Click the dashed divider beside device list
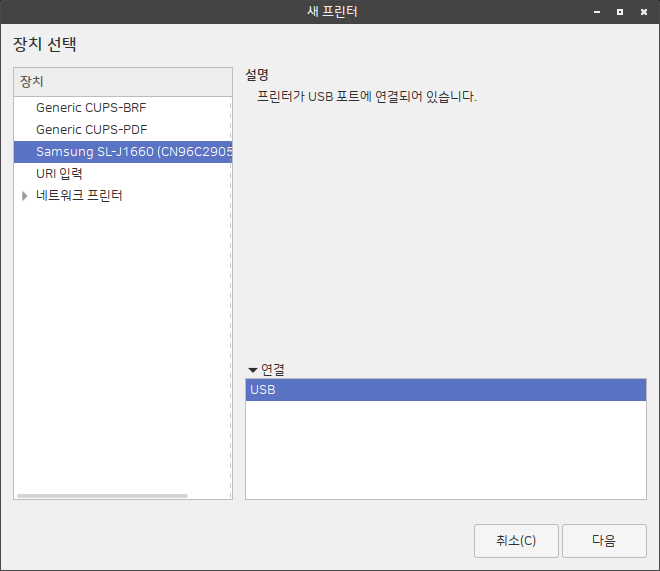 pos(232,300)
